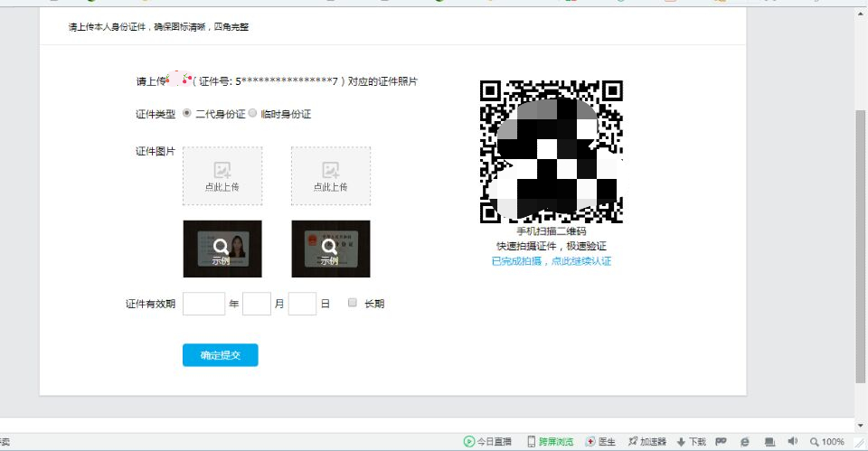
Task: Upload the second ID image via 点此上传
Action: 331,176
